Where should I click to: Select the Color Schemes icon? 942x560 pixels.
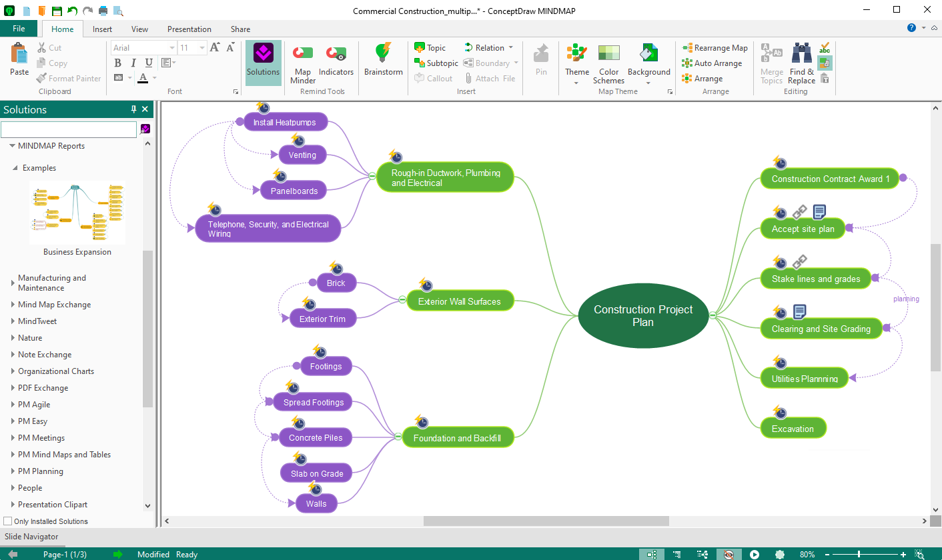click(x=608, y=53)
